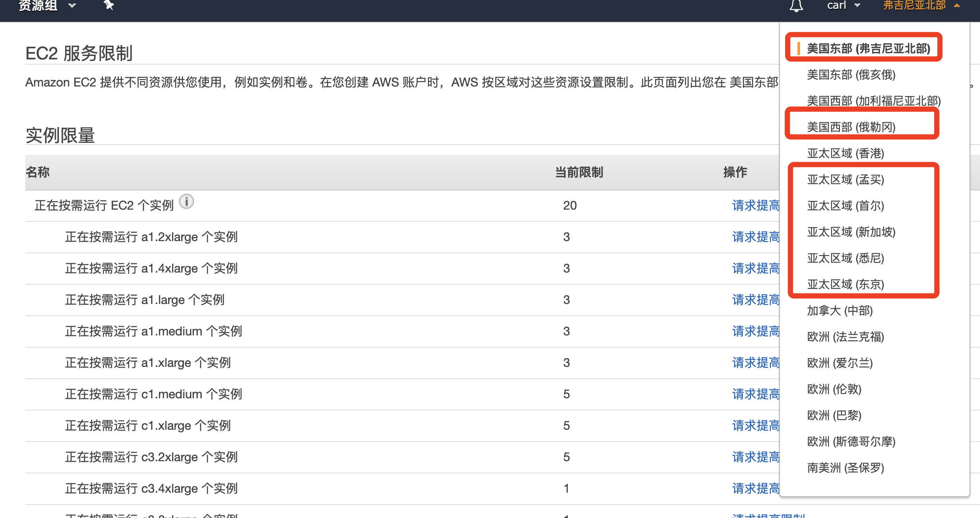Select 亚太区域 (香港) region
The image size is (980, 518).
coord(845,153)
